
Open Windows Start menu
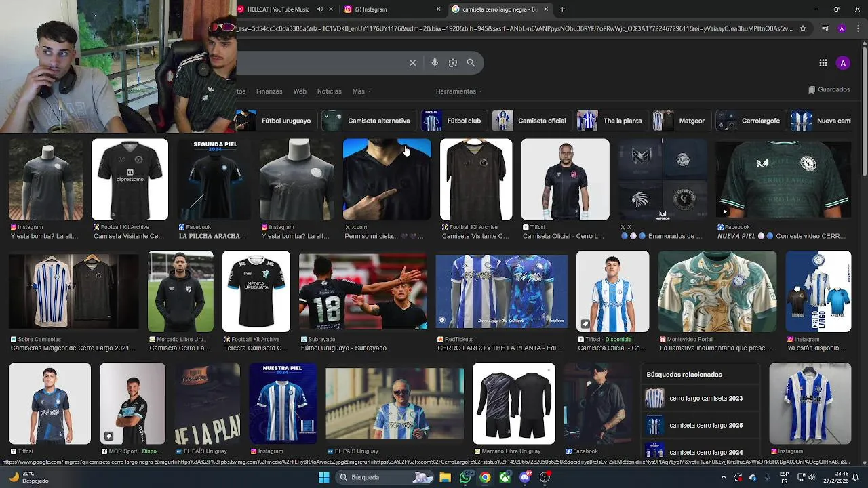(x=323, y=477)
